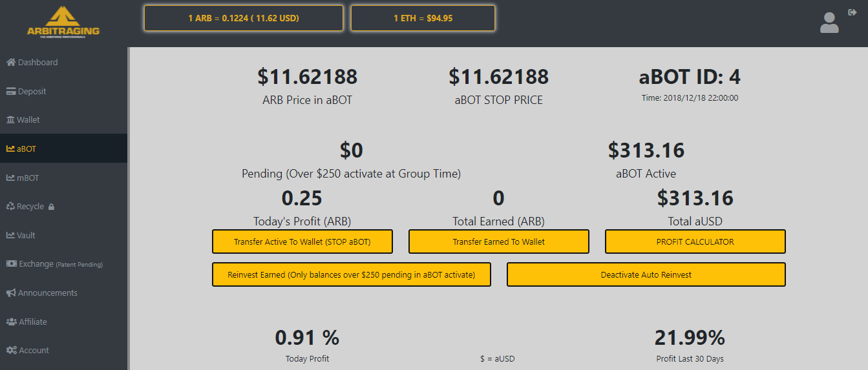Image resolution: width=868 pixels, height=370 pixels.
Task: Click the Vault chart icon
Action: [x=11, y=236]
